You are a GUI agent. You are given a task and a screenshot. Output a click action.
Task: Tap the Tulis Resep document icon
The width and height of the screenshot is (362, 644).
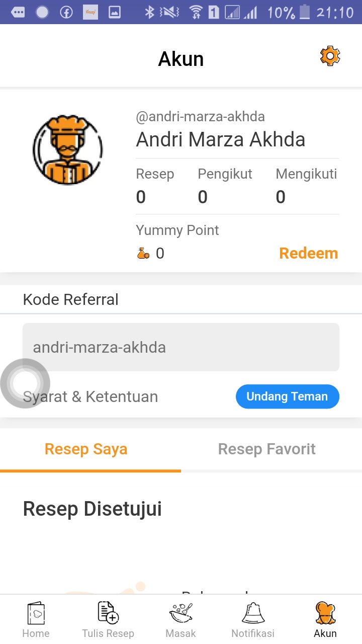point(108,612)
